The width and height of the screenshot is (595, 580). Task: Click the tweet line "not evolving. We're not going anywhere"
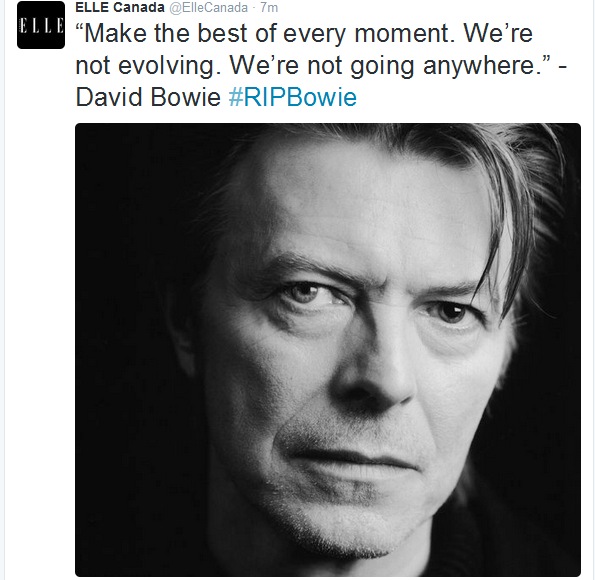314,66
